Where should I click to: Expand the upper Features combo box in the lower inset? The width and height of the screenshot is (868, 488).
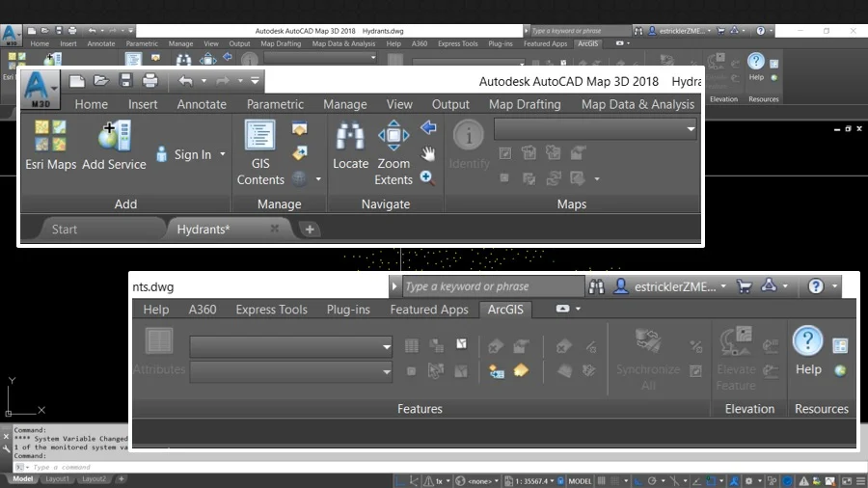pos(386,347)
